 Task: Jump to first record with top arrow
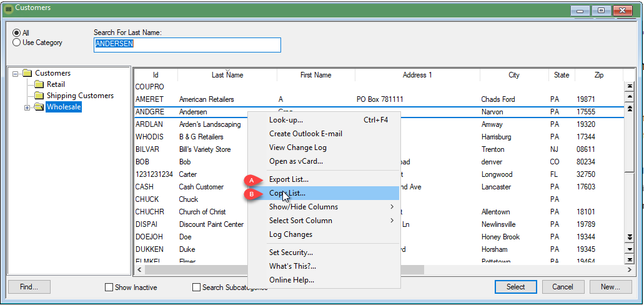(x=629, y=86)
